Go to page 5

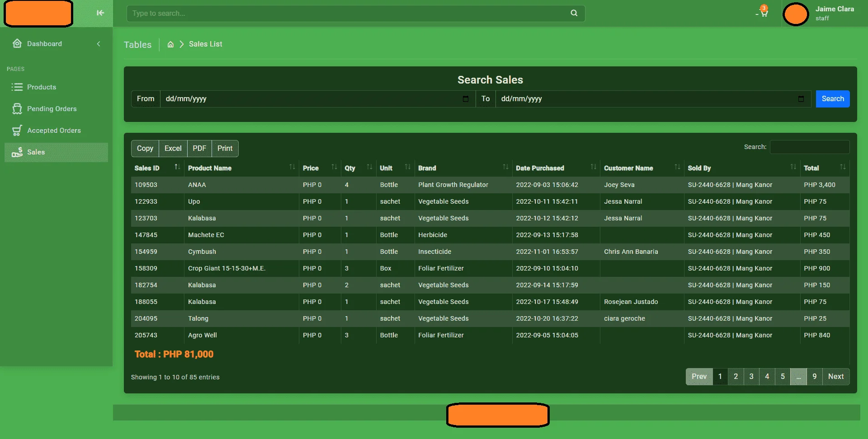point(783,377)
